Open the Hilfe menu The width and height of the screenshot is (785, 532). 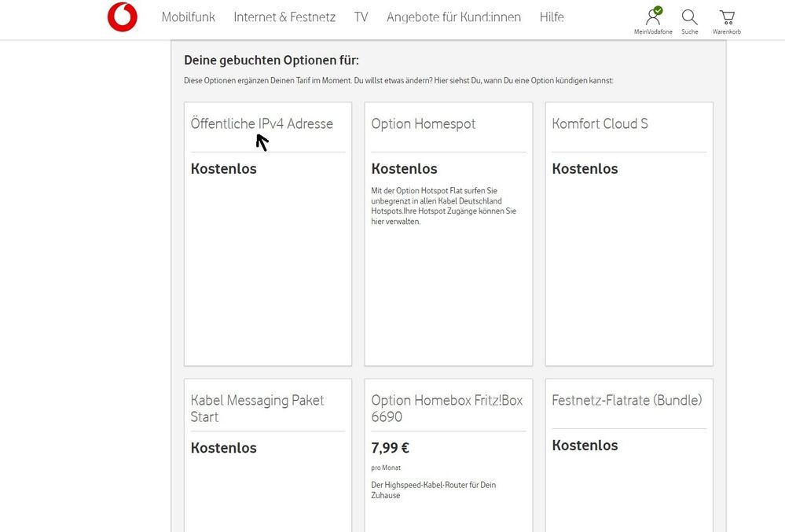point(552,17)
